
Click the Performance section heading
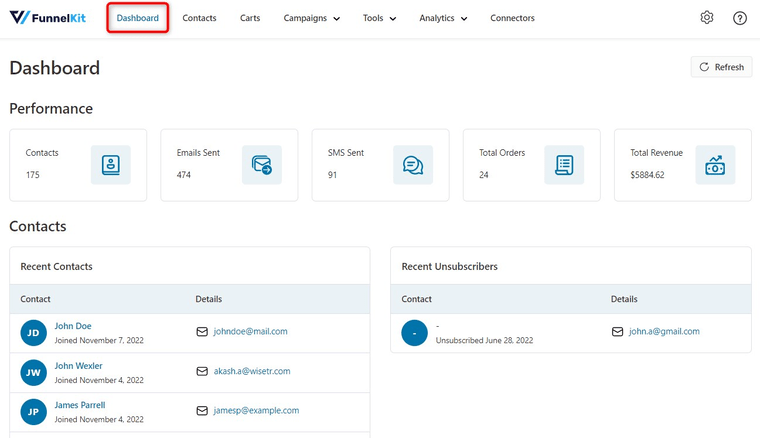[51, 109]
